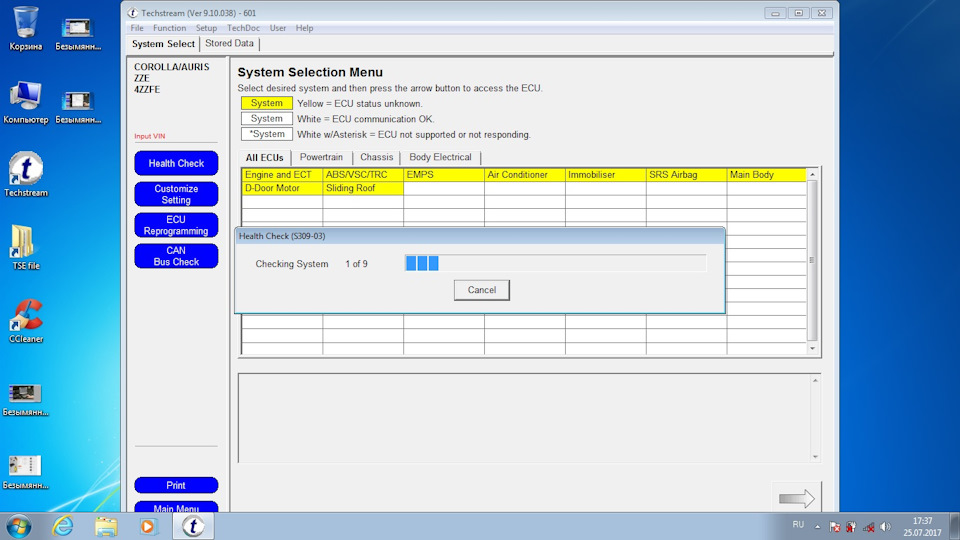960x540 pixels.
Task: Click the Main Menu button
Action: pos(176,507)
